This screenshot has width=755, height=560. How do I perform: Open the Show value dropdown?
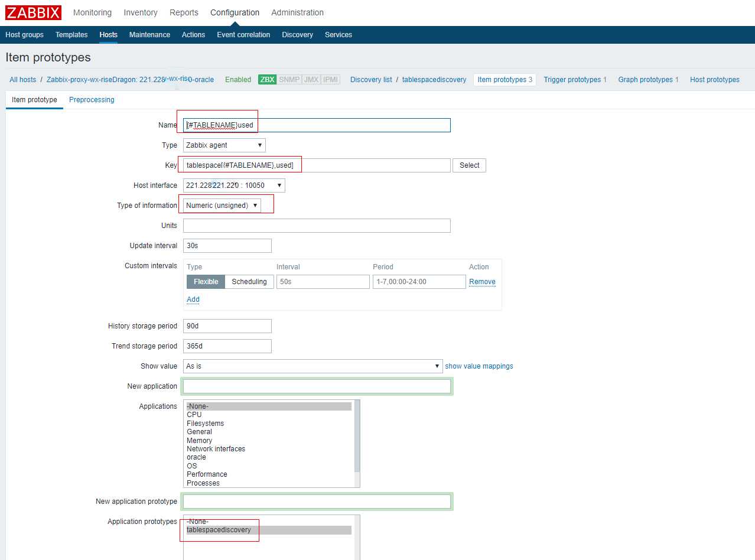coord(313,366)
